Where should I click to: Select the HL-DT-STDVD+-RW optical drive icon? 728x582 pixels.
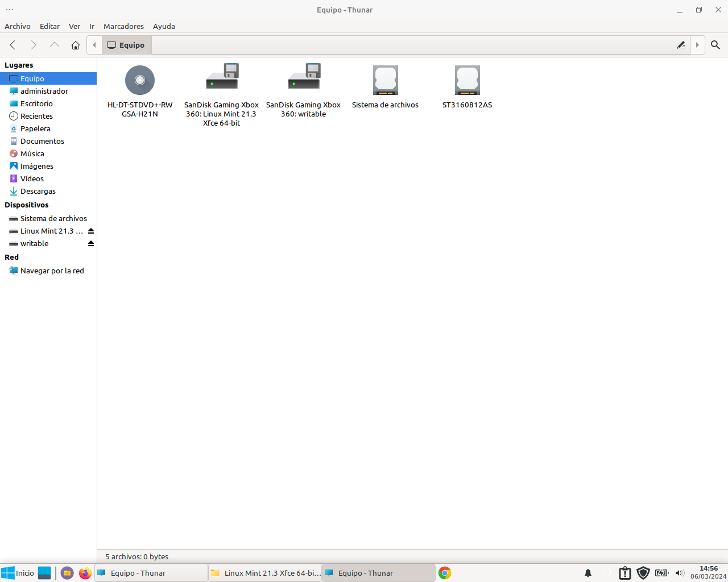click(x=140, y=80)
